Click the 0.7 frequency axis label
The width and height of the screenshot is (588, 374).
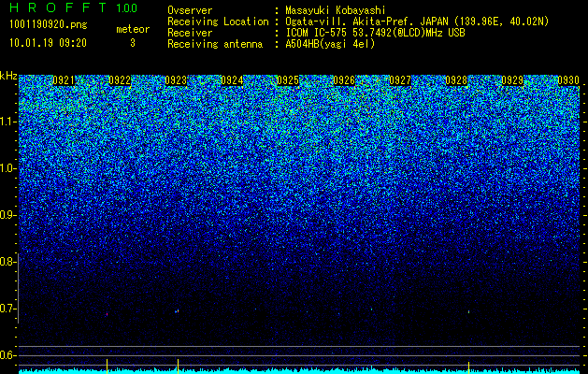[7, 309]
